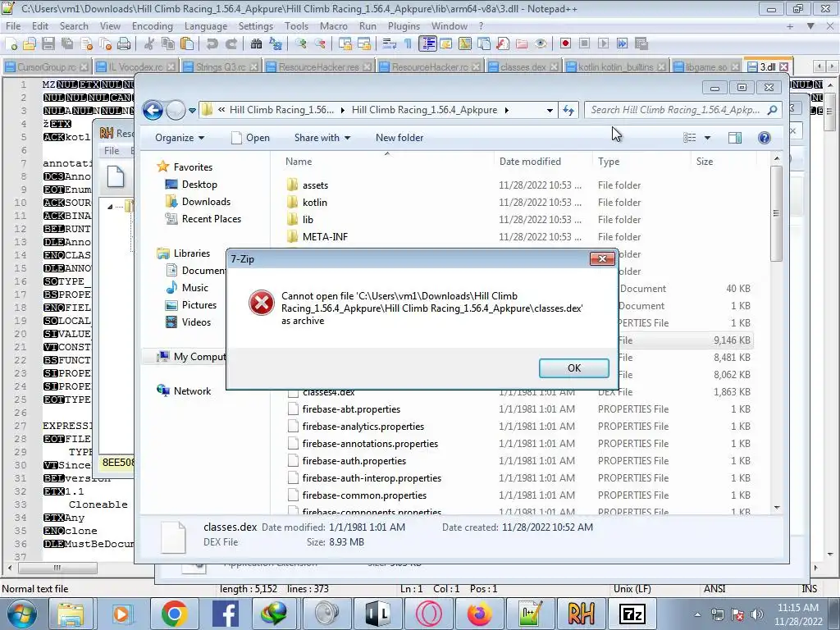Click Explorer Back navigation button
Viewport: 840px width, 630px height.
coord(153,111)
